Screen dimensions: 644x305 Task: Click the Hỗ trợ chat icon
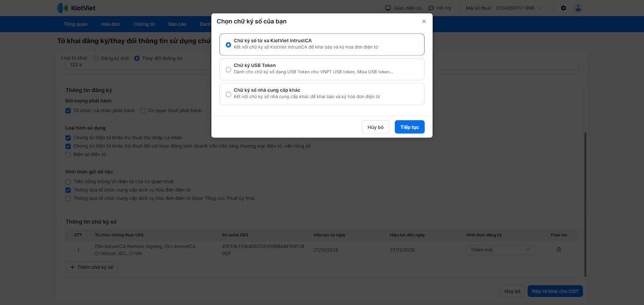tap(431, 8)
